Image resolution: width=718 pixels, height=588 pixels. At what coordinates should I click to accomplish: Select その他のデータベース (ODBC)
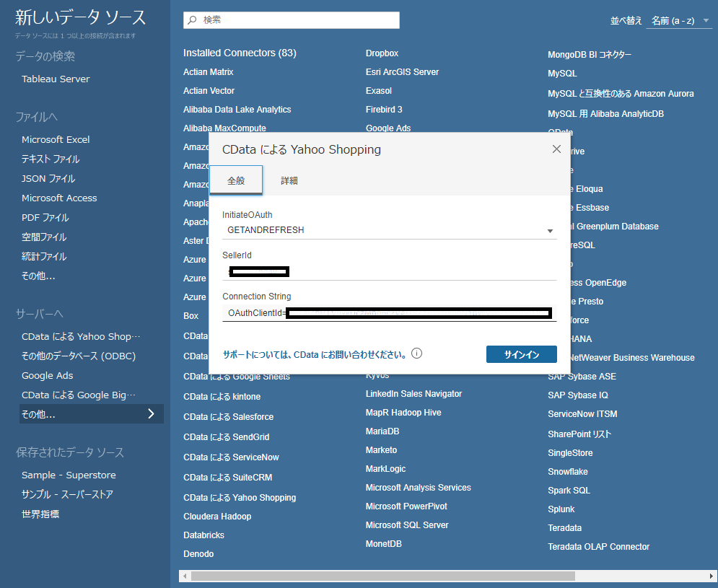coord(79,356)
